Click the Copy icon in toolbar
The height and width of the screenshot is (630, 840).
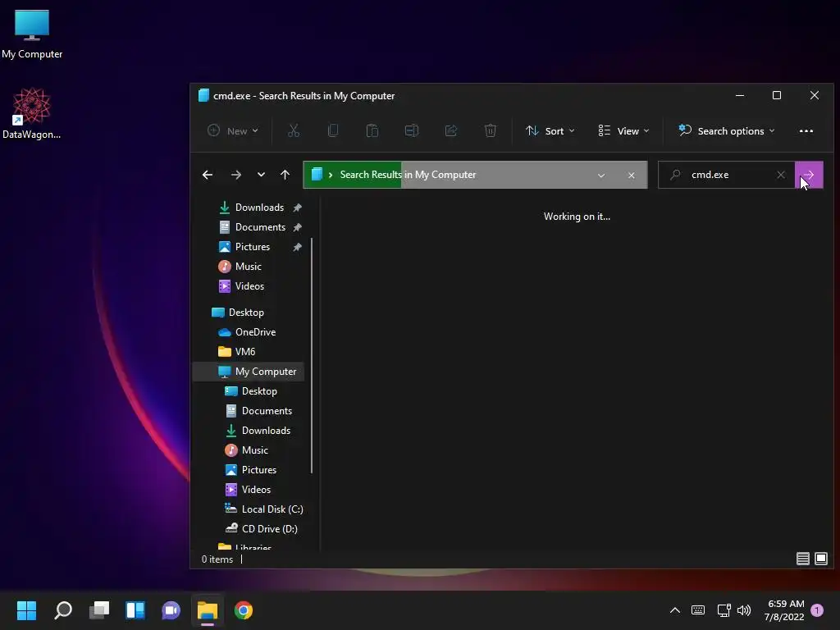click(x=333, y=130)
